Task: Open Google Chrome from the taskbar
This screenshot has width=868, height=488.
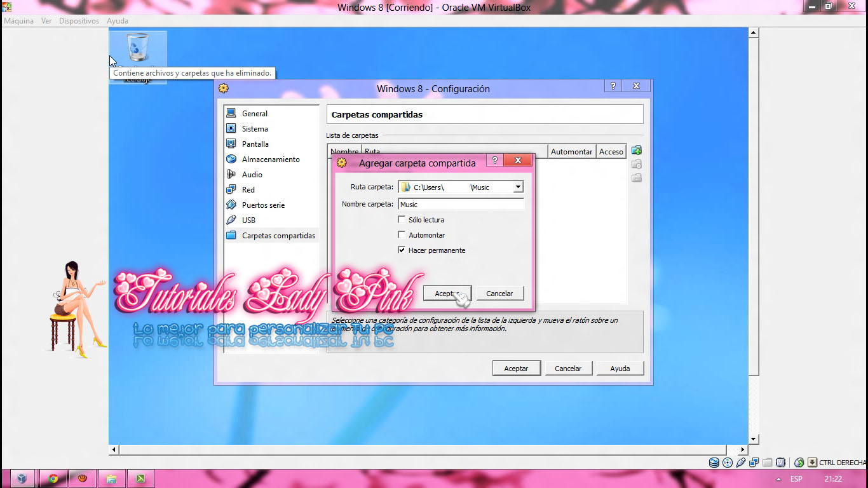Action: [x=53, y=479]
